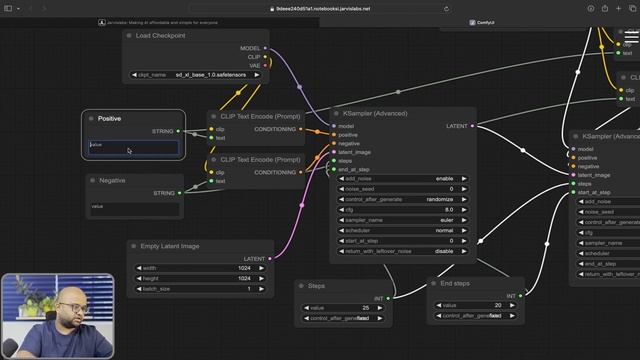
Task: Open control_after_generate randomize dropdown in KSampler
Action: [x=402, y=200]
